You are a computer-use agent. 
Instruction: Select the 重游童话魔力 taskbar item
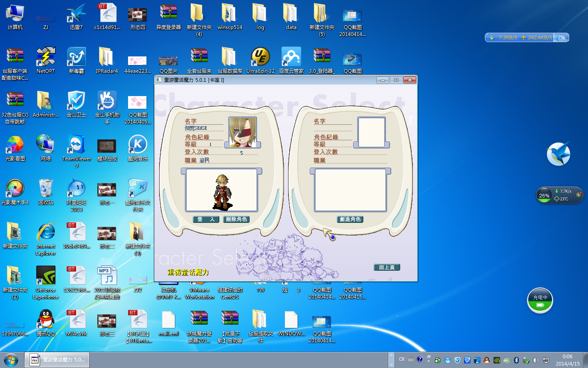(57, 360)
